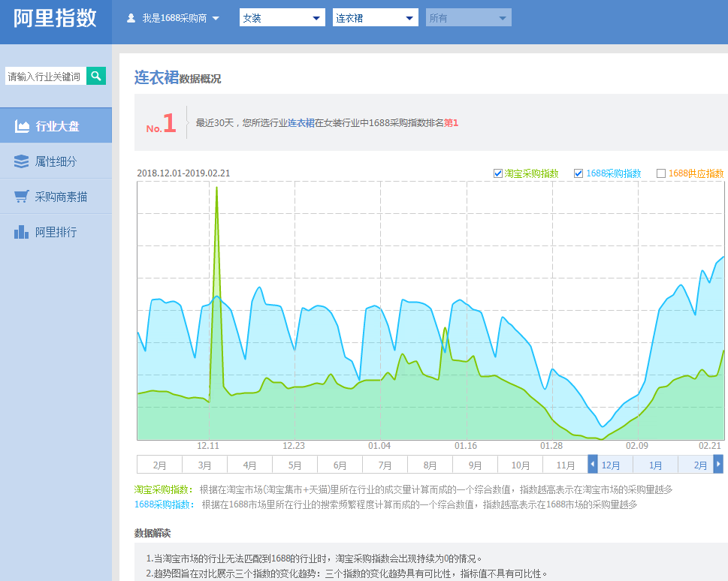Screen dimensions: 728x581
Task: Click timeline right arrow handle
Action: [x=718, y=465]
